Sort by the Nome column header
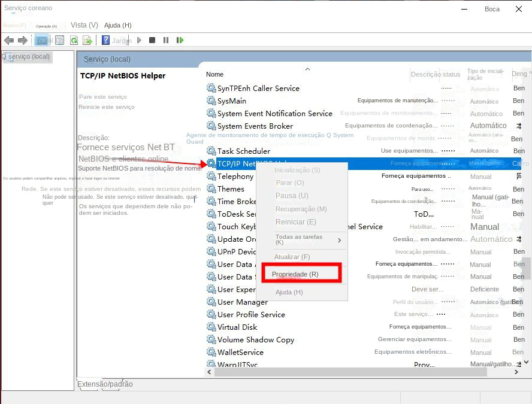The image size is (532, 404). [214, 74]
